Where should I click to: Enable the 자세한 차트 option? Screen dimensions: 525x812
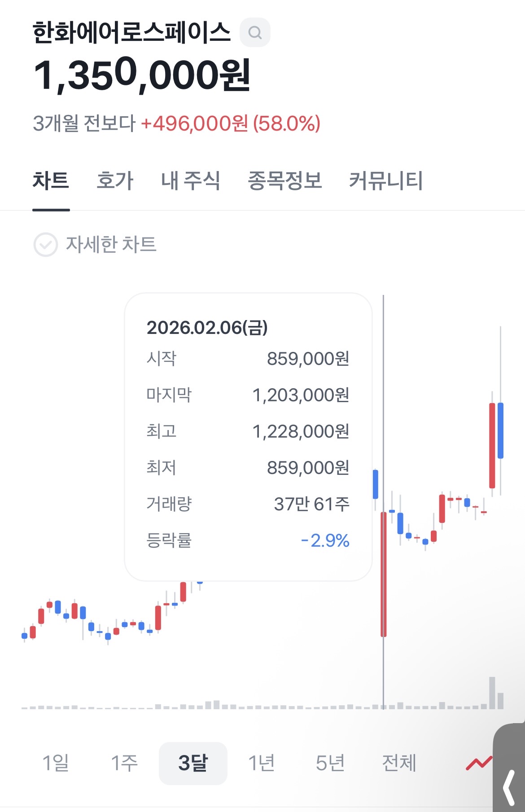[111, 245]
